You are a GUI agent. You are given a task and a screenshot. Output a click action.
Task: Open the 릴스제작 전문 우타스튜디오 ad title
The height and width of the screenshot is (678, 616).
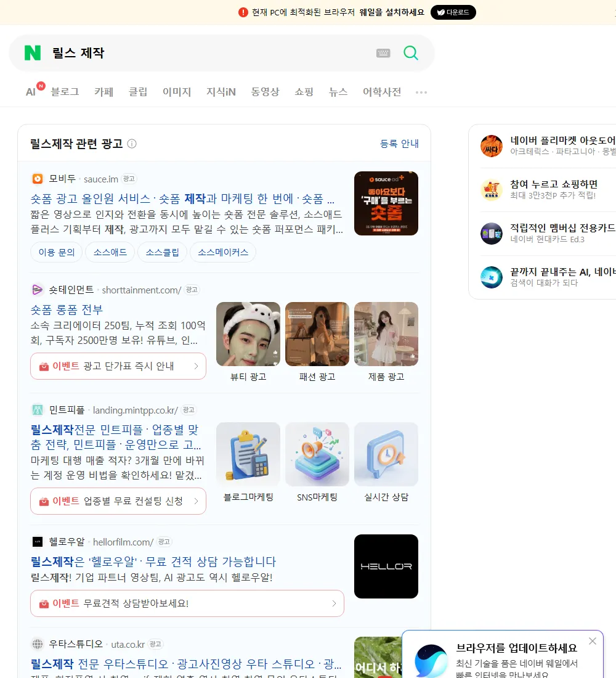[x=186, y=664]
